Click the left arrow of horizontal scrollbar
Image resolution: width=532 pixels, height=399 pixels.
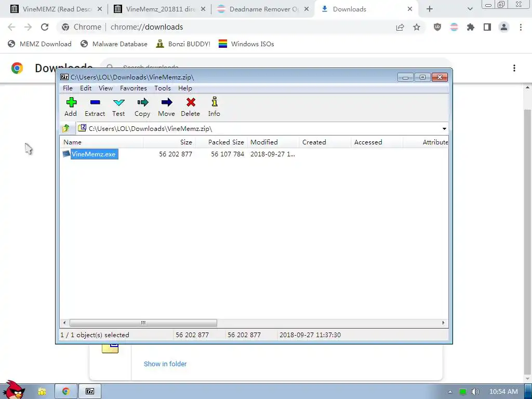[65, 323]
